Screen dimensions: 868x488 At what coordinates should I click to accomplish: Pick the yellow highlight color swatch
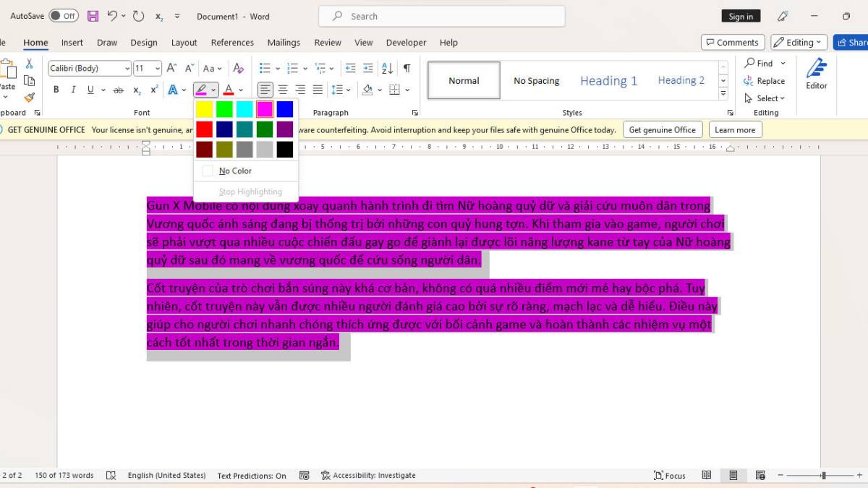(205, 109)
